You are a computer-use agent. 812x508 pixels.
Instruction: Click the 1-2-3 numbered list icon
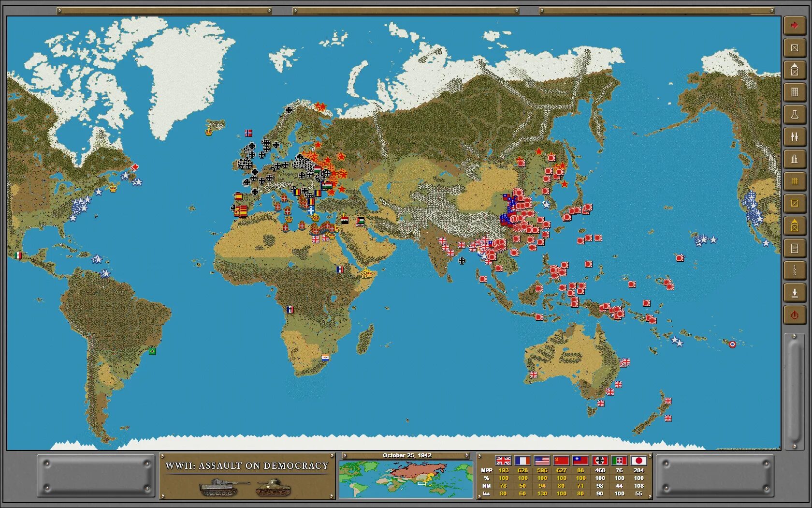point(794,270)
